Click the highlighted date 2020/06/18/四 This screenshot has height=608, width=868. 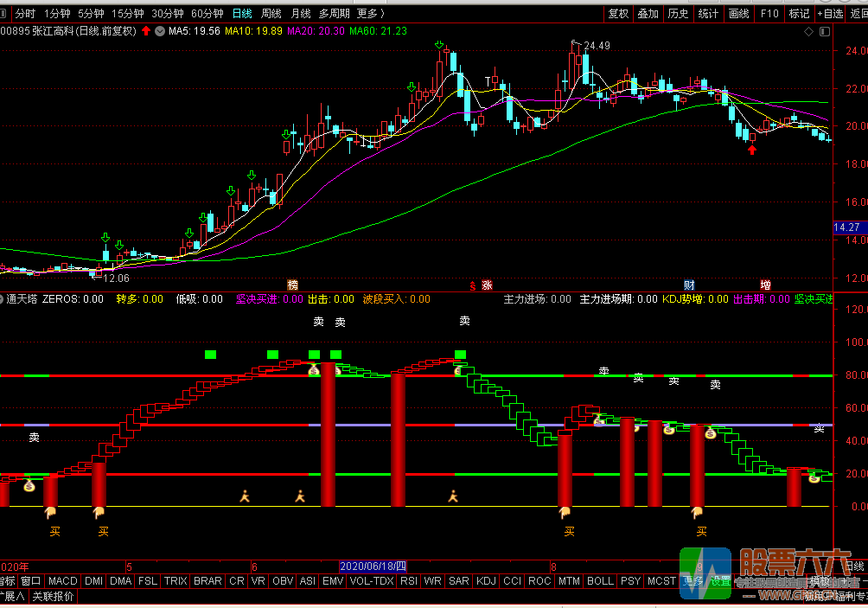373,566
